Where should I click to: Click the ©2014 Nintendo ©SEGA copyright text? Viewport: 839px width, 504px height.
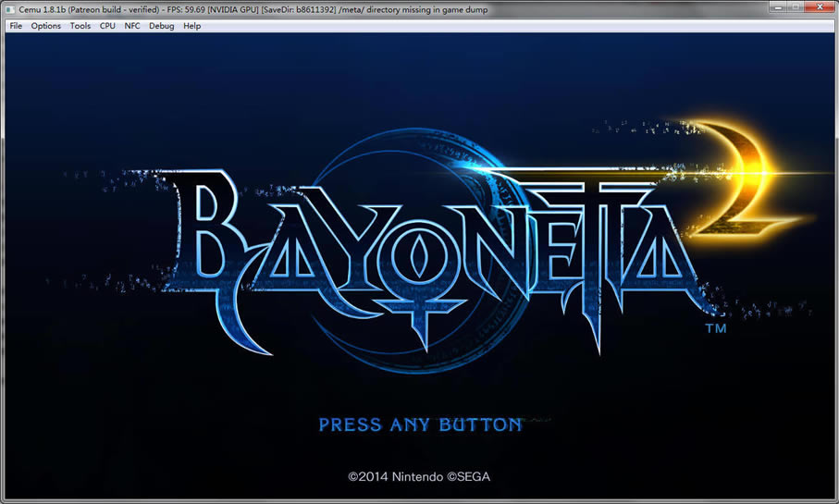pos(419,476)
